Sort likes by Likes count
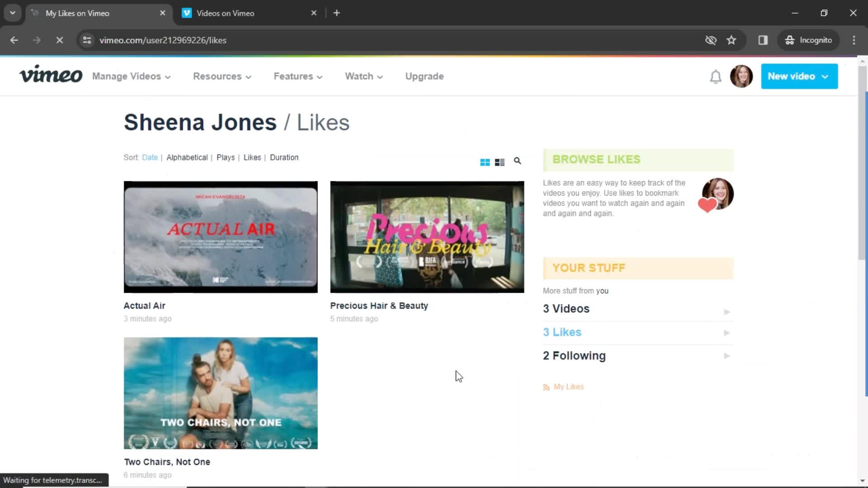 pos(251,157)
